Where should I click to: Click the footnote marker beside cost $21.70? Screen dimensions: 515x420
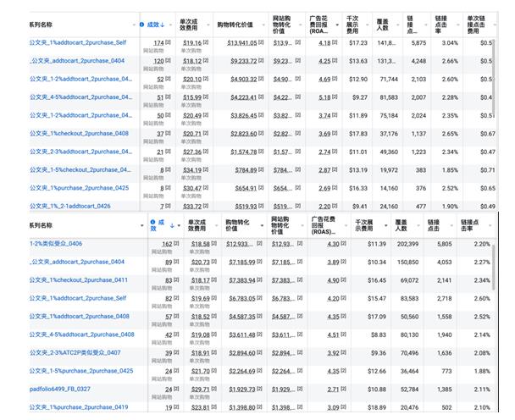214,370
